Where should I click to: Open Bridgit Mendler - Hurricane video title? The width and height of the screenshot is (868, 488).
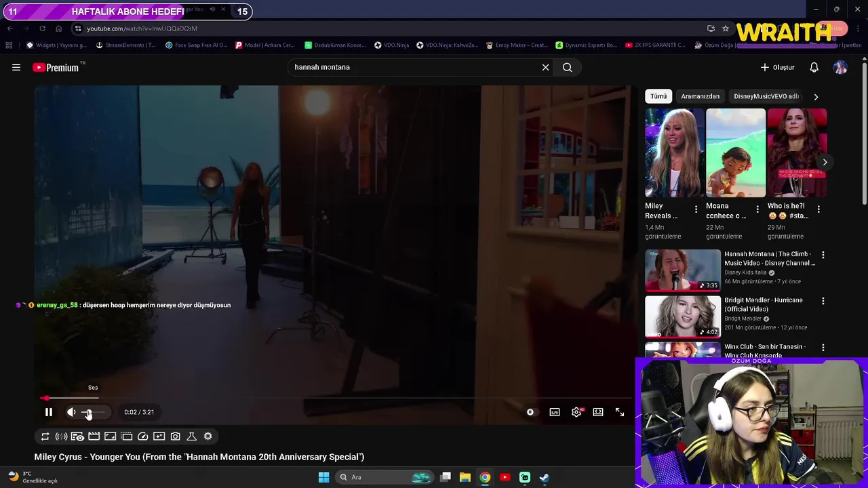point(763,304)
